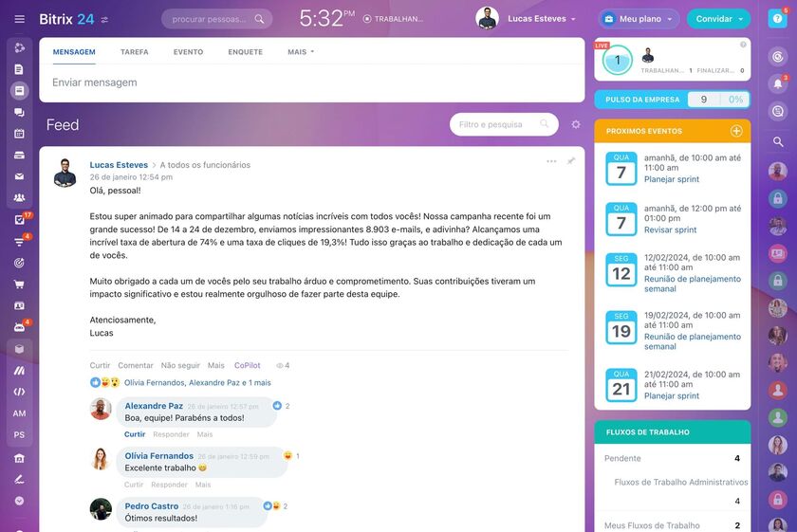Open the hamburger menu in top-left corner
This screenshot has height=532, width=797.
click(19, 19)
